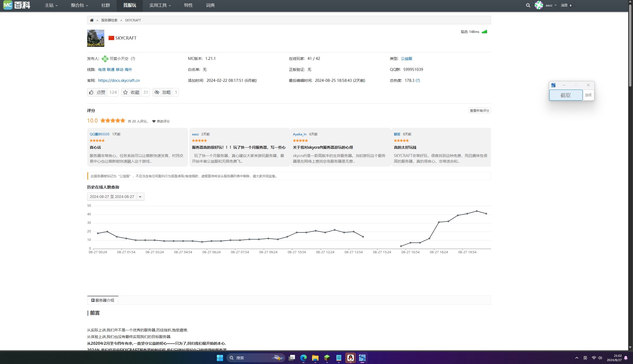Click the heart 修改评分 link
Viewport: 633px width, 364px height.
coord(161,121)
